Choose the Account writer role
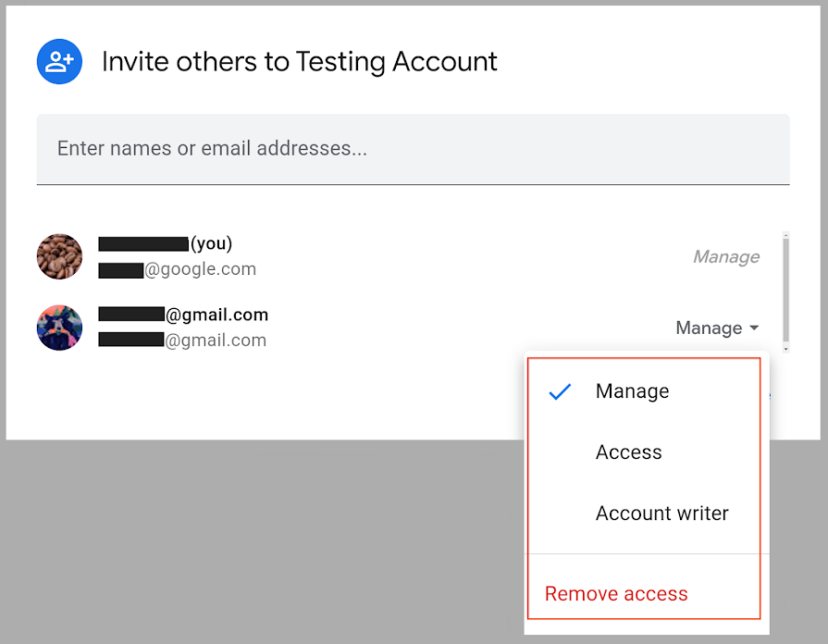The width and height of the screenshot is (828, 644). click(661, 513)
